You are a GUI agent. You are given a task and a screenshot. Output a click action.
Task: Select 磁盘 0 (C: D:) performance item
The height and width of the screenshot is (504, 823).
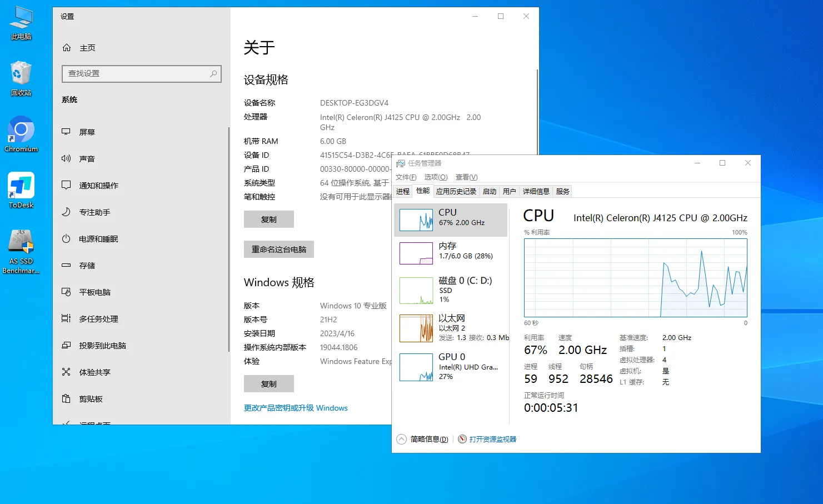tap(451, 290)
